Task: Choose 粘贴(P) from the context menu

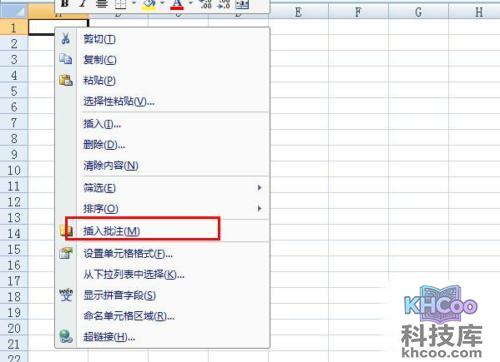Action: tap(162, 80)
